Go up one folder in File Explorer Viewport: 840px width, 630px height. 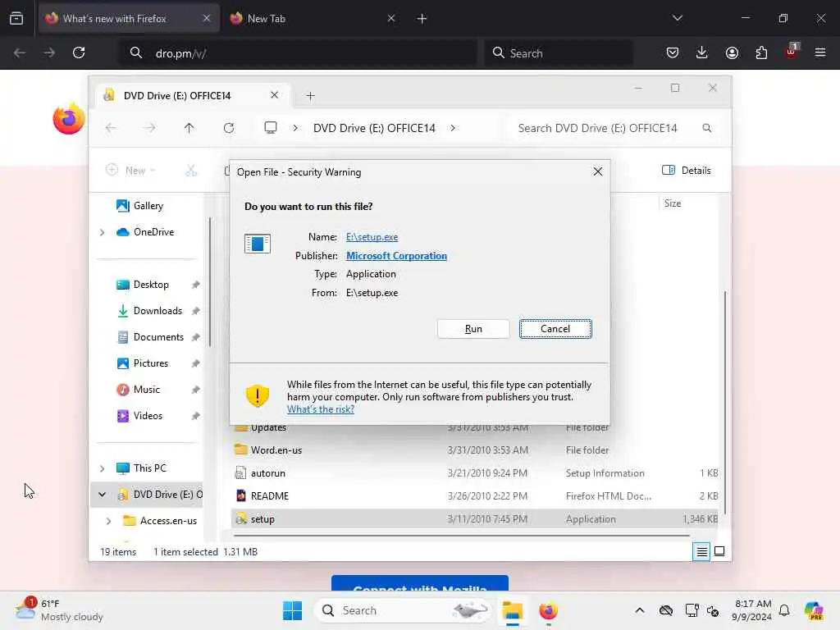pyautogui.click(x=189, y=128)
